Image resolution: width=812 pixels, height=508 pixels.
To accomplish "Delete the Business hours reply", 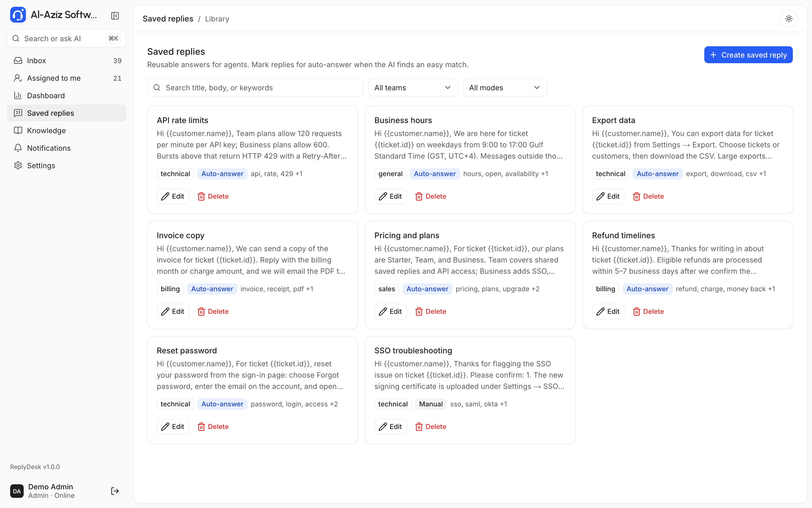I will click(431, 196).
